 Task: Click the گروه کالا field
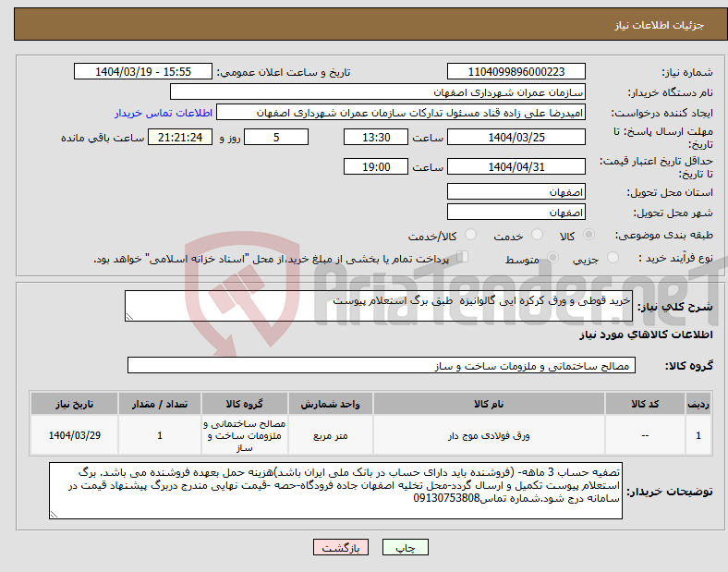pos(382,365)
